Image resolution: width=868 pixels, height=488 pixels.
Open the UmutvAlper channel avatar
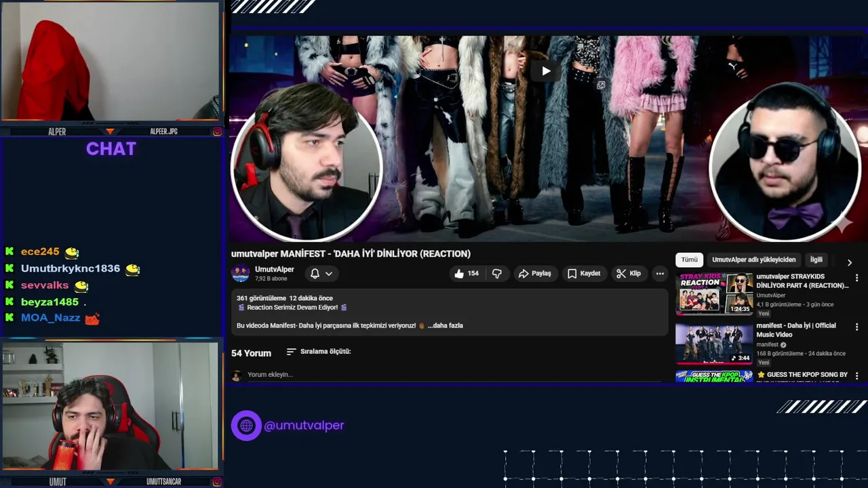(x=241, y=273)
